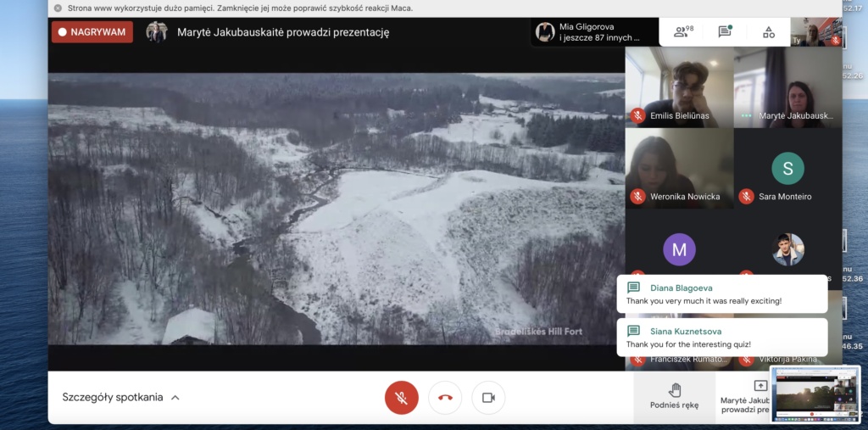Open Diana Blagoeva's chat notification
Image resolution: width=868 pixels, height=430 pixels.
tap(721, 294)
